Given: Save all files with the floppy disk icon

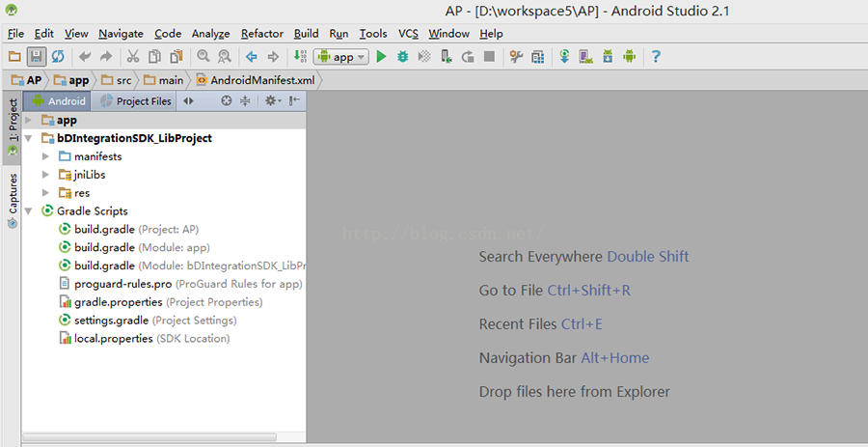Looking at the screenshot, I should tap(36, 57).
